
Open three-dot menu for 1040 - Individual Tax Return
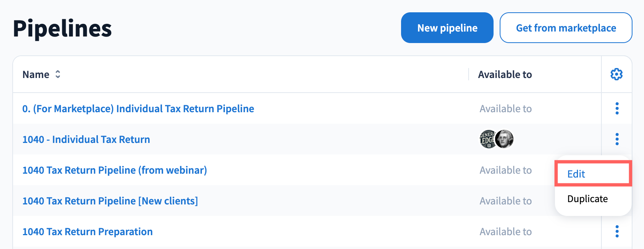point(617,139)
